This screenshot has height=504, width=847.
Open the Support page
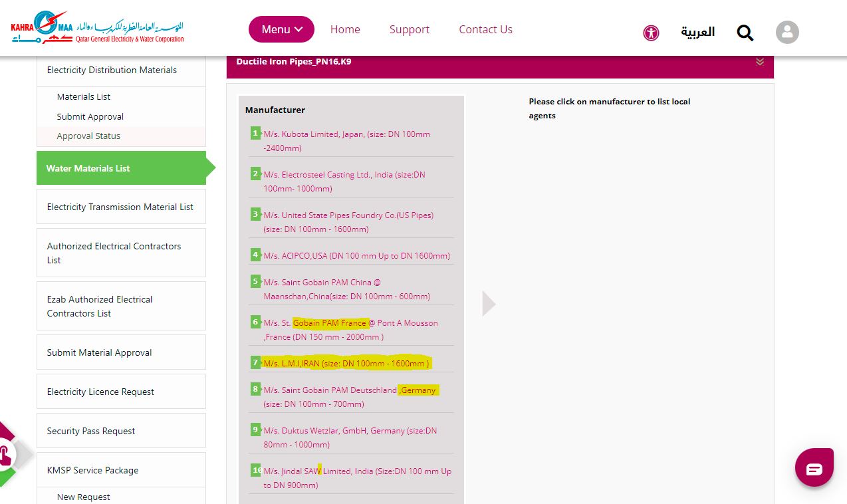(410, 29)
